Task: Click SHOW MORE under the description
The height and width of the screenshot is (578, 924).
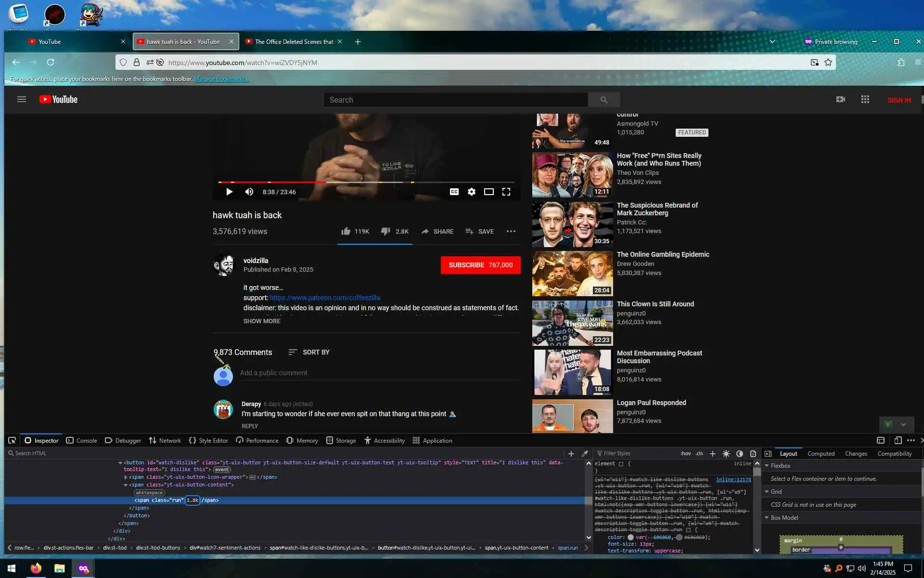Action: click(262, 321)
